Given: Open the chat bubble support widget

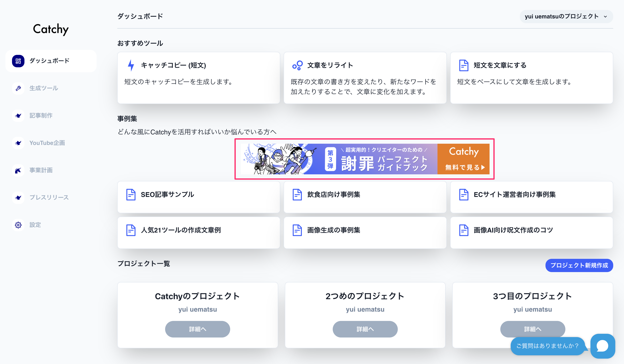Looking at the screenshot, I should tap(602, 346).
